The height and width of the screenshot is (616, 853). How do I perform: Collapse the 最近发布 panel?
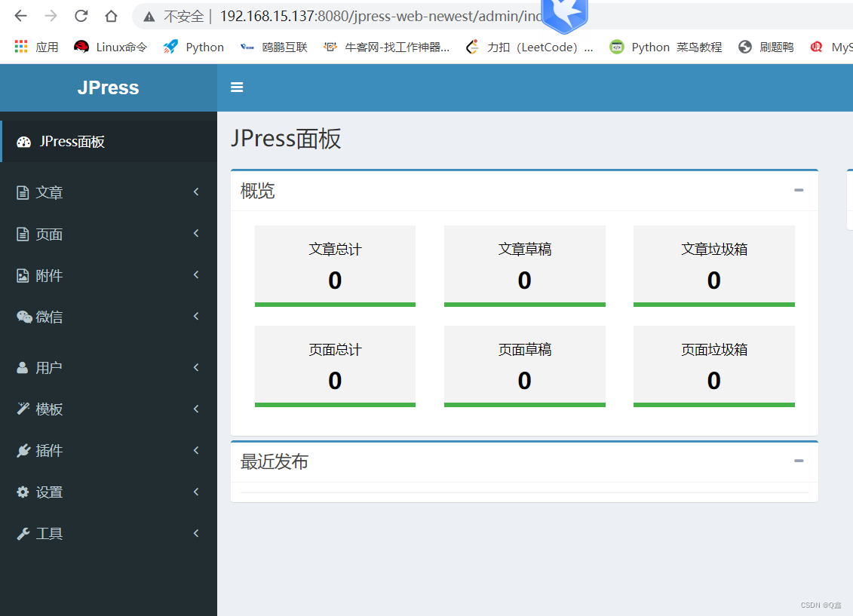tap(798, 460)
